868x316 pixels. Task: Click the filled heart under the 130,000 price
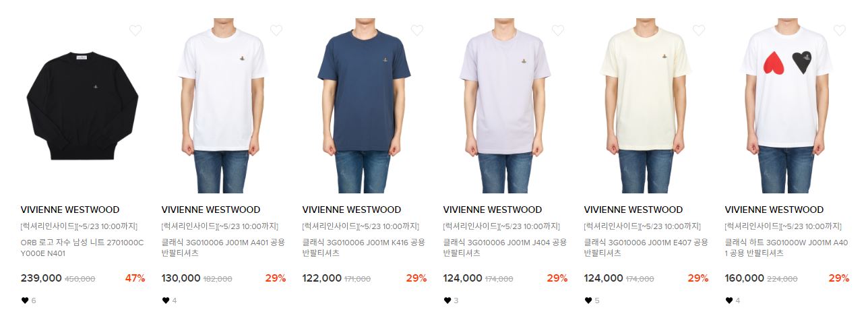(x=166, y=301)
